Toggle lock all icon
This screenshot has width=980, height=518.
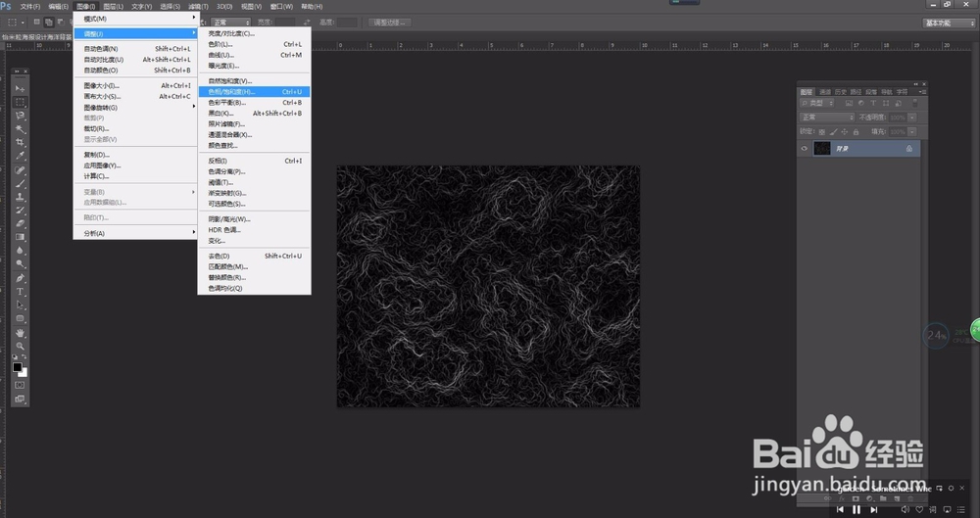(857, 132)
